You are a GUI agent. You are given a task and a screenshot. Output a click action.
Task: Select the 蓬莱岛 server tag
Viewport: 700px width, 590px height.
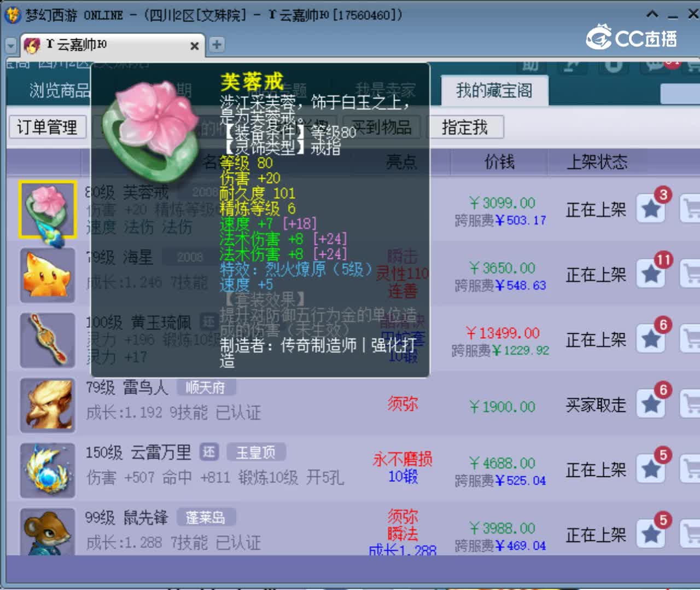(206, 517)
